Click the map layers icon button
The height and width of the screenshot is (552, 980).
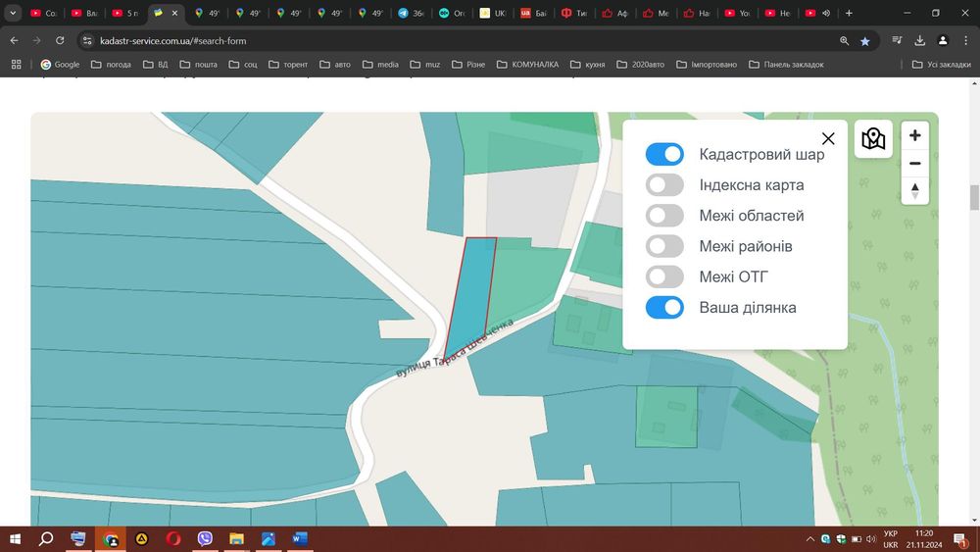click(x=873, y=138)
